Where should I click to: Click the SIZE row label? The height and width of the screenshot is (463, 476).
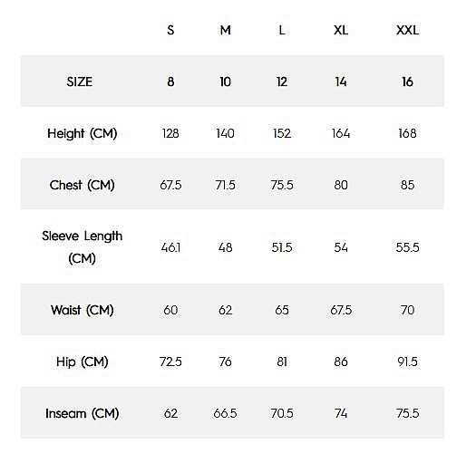tap(80, 82)
